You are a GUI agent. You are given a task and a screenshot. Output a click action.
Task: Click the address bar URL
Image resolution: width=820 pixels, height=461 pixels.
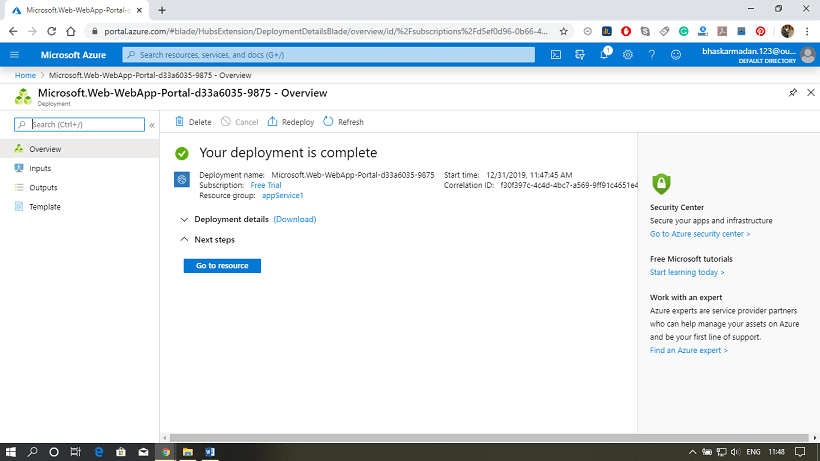[x=326, y=31]
